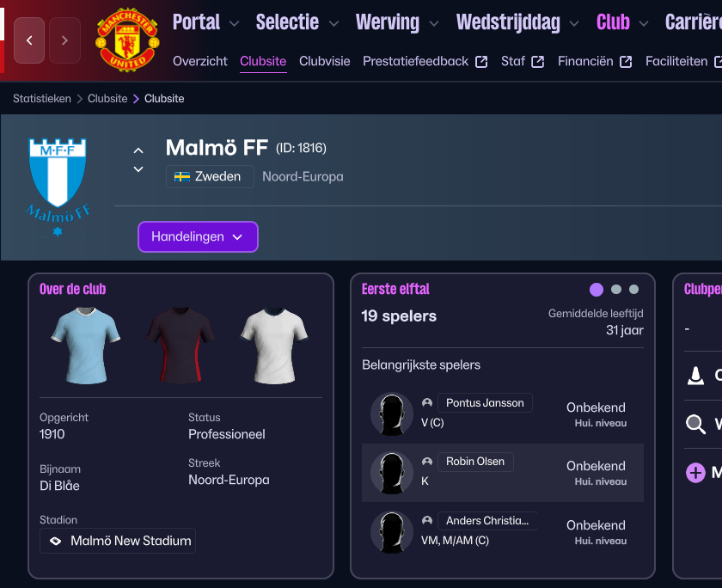
Task: Click the light blue home kit
Action: pyautogui.click(x=84, y=346)
